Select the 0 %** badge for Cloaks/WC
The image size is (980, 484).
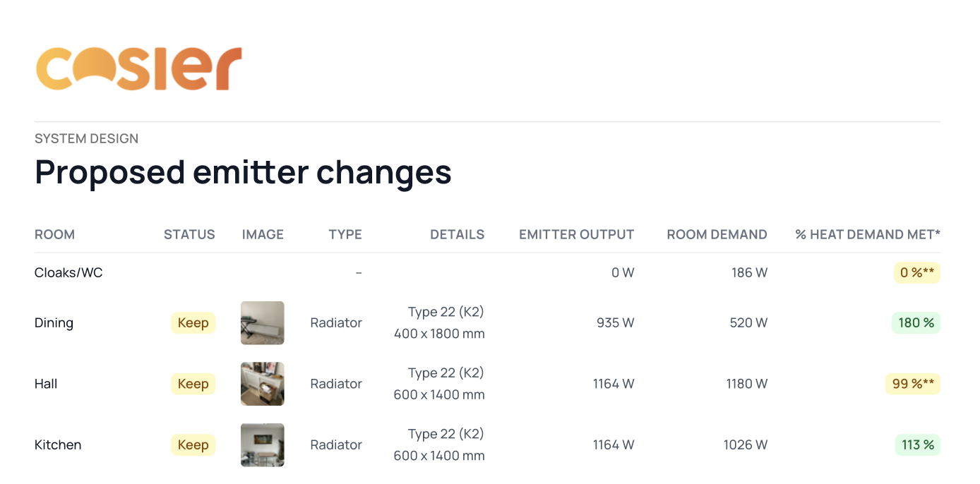[x=916, y=272]
